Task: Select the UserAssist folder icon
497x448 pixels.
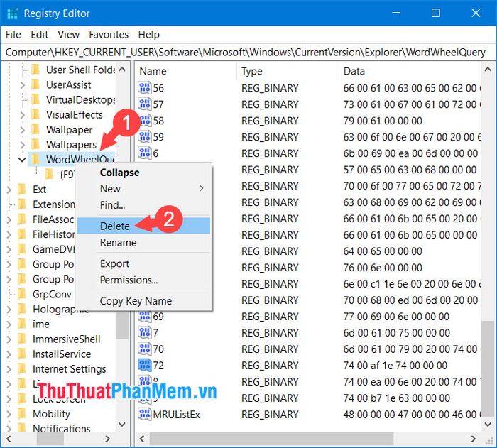Action: [x=35, y=84]
